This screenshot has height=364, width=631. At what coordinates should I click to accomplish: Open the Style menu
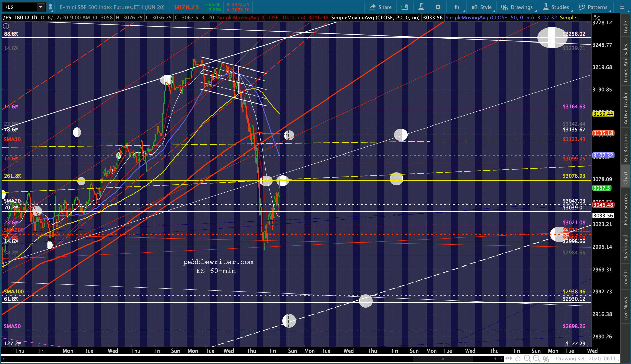click(482, 7)
